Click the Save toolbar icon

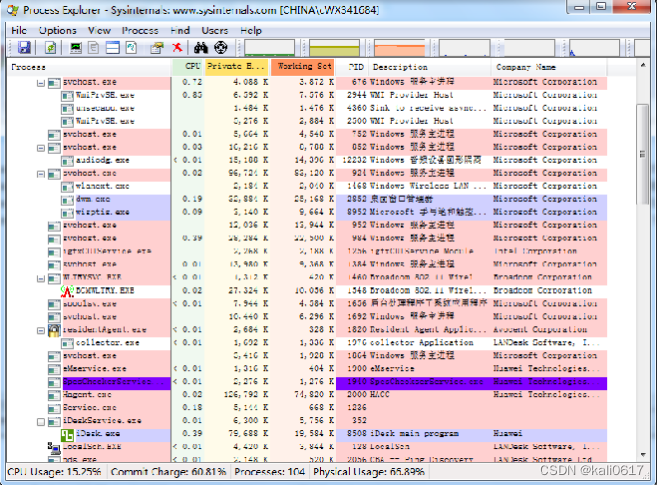pyautogui.click(x=24, y=47)
